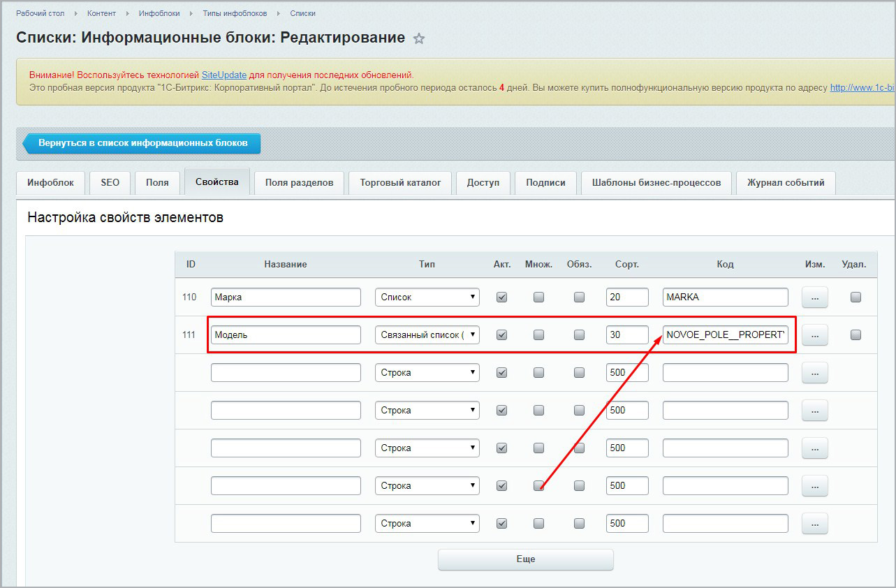
Task: Click ID value 110
Action: tap(189, 297)
